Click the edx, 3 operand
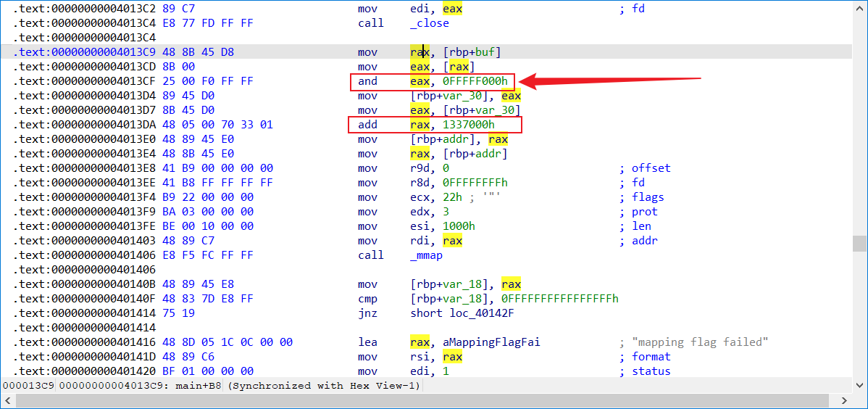868x409 pixels. click(x=430, y=211)
